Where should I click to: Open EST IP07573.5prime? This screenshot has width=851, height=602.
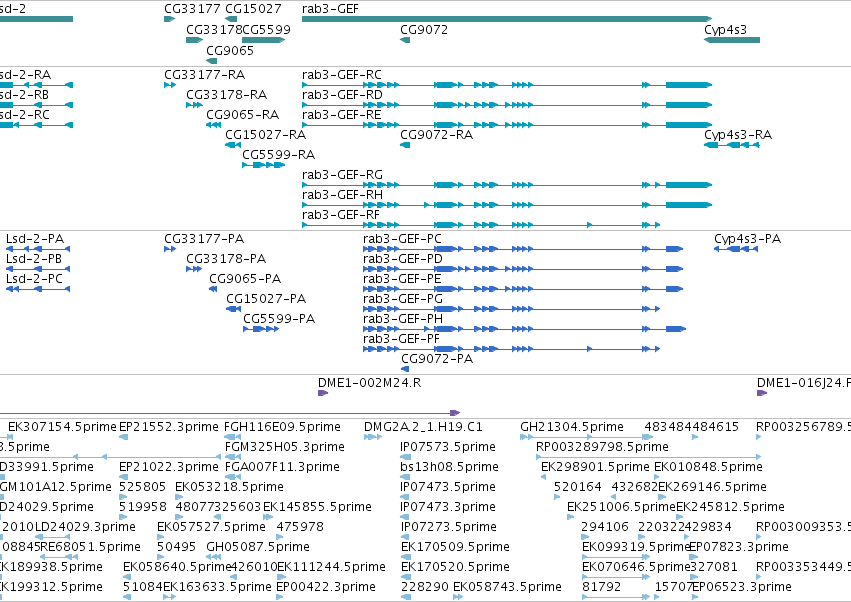(448, 447)
